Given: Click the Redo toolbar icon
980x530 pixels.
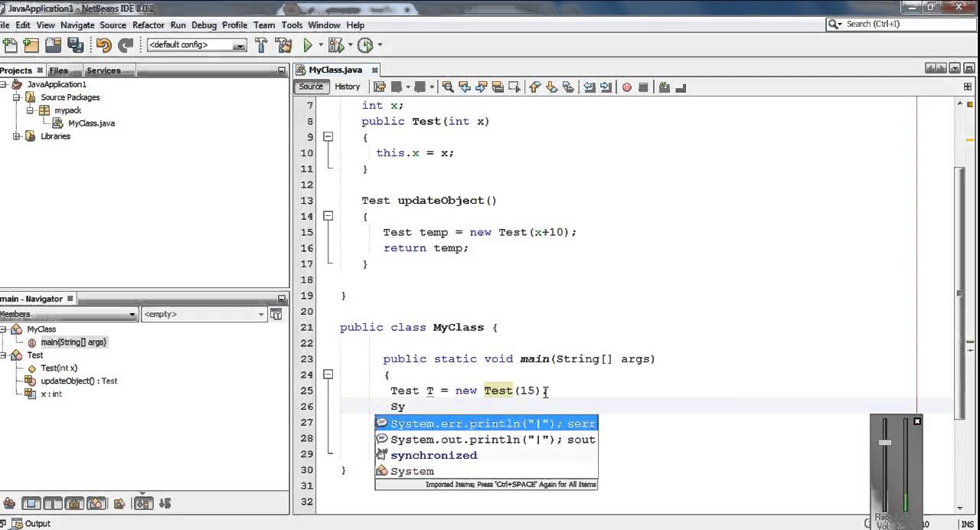Looking at the screenshot, I should tap(125, 45).
